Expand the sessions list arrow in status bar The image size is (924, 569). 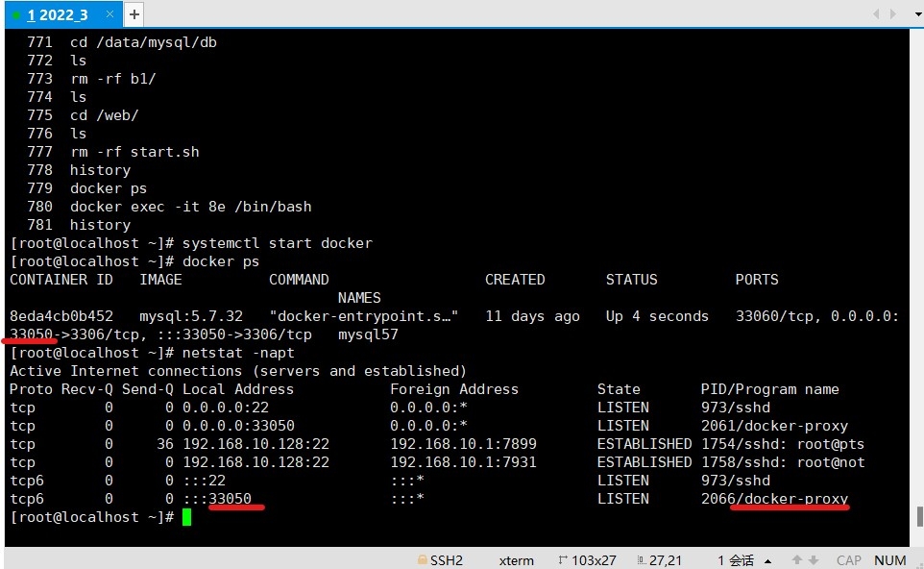pos(767,560)
